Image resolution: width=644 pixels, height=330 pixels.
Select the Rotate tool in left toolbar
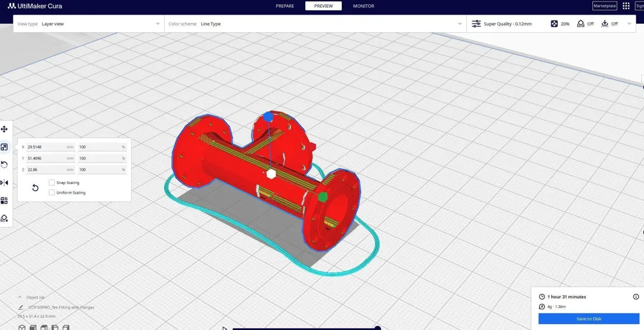(x=4, y=165)
